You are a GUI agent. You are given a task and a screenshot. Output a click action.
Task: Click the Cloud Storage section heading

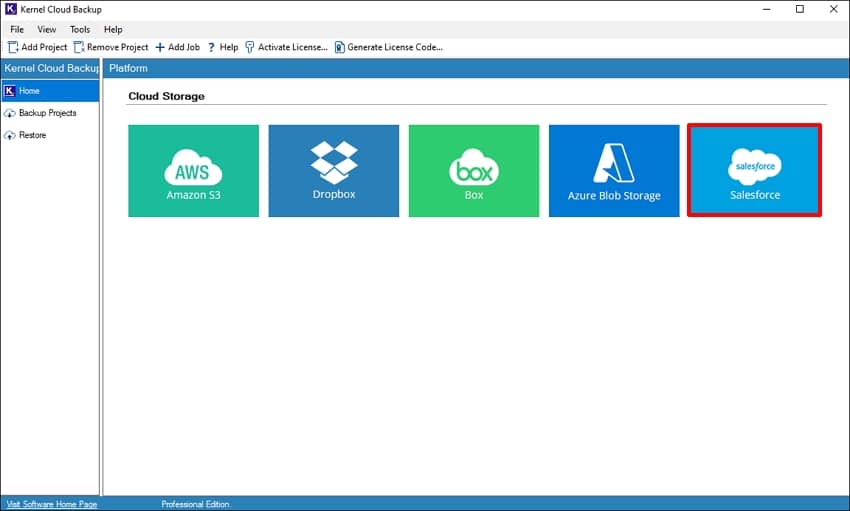tap(166, 96)
